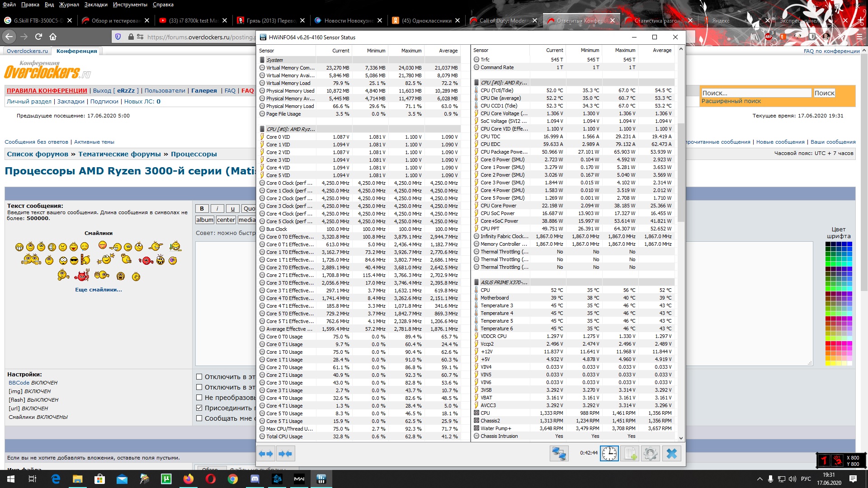The width and height of the screenshot is (868, 488).
Task: Click HWiNFO collapse columns arrows button
Action: (285, 454)
